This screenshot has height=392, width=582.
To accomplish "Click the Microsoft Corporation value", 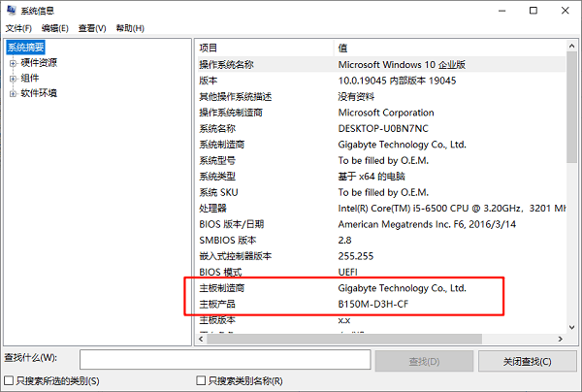I will 386,113.
